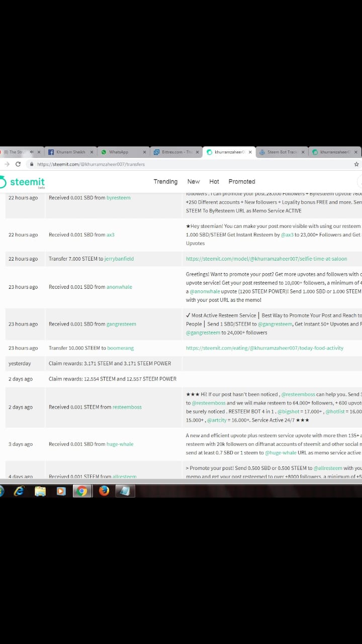Viewport: 362px width, 644px height.
Task: Click @hotlist mention in memo
Action: click(x=335, y=411)
